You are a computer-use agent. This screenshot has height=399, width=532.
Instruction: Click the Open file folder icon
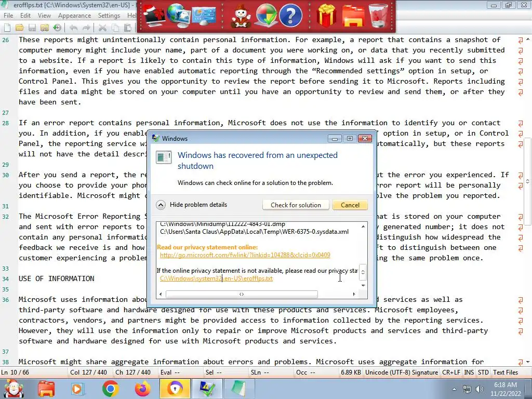click(19, 28)
